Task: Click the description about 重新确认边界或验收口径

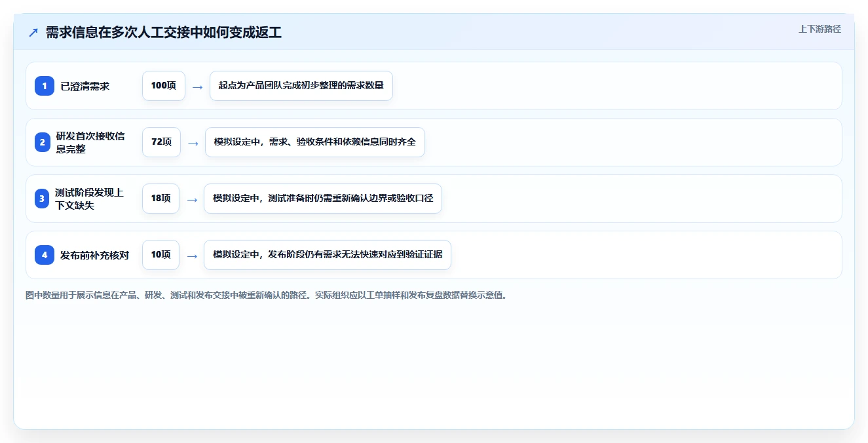Action: (x=323, y=199)
